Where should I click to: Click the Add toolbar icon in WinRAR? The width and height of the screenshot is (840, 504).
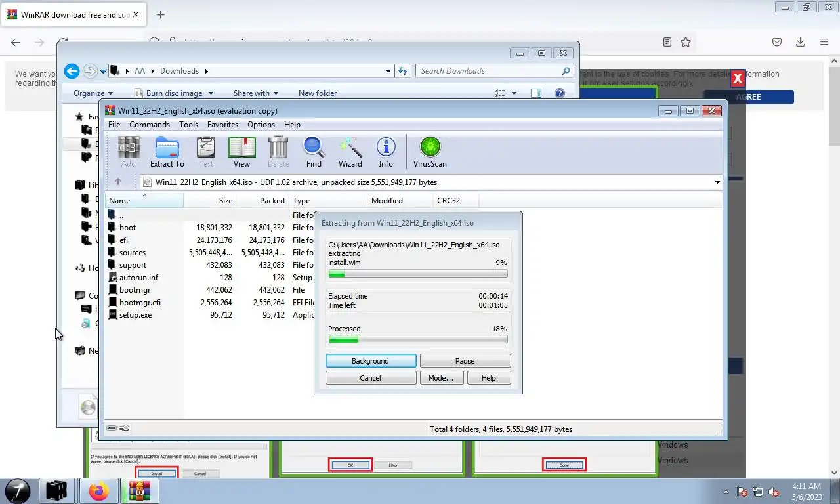pos(129,152)
